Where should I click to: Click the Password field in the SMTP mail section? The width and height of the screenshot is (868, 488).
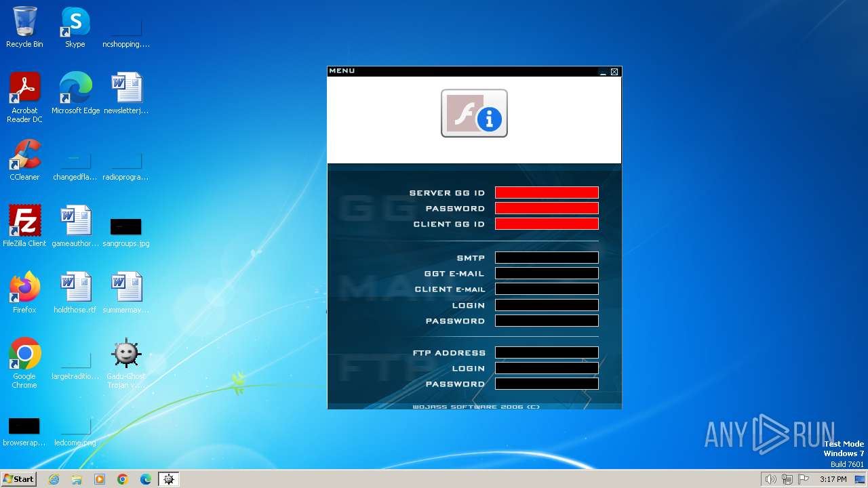[547, 321]
